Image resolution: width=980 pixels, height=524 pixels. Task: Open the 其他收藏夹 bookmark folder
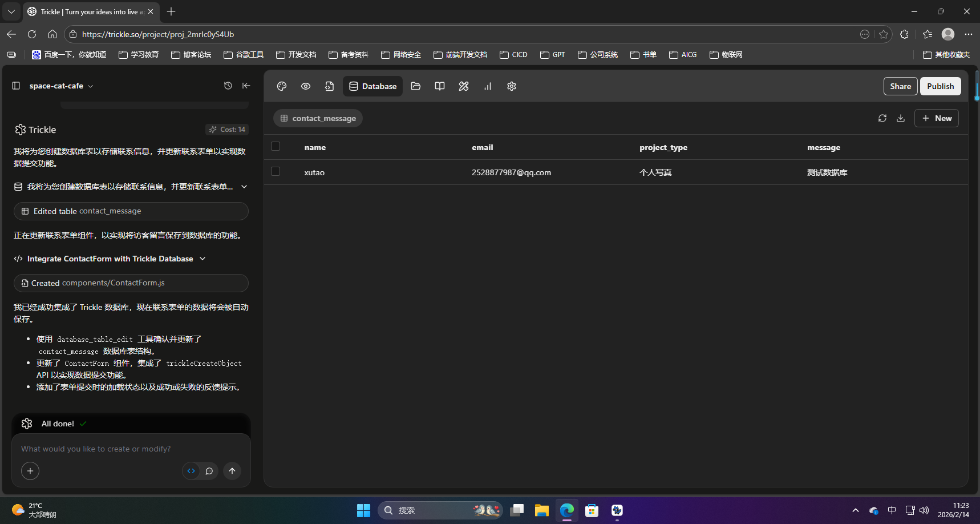click(x=946, y=55)
